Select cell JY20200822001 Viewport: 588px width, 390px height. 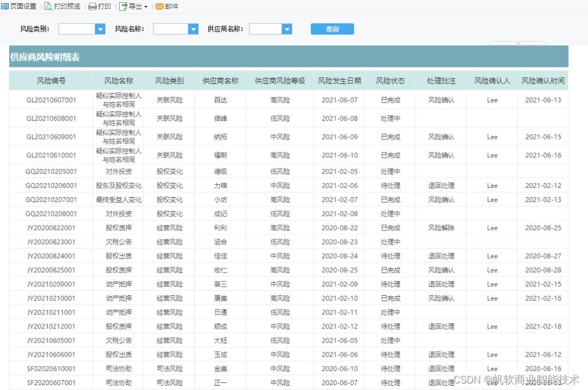click(51, 228)
